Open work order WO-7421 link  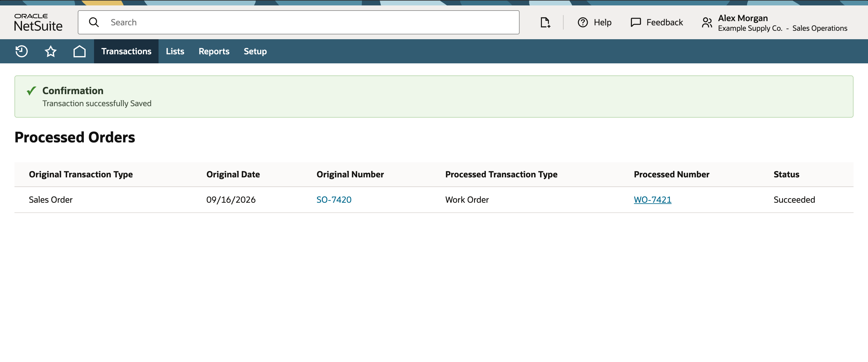coord(652,200)
